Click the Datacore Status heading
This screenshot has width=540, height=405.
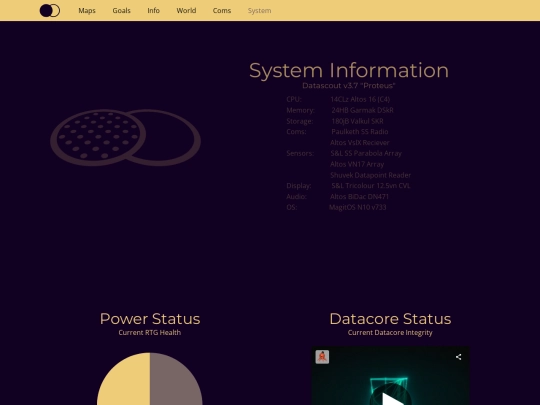390,319
